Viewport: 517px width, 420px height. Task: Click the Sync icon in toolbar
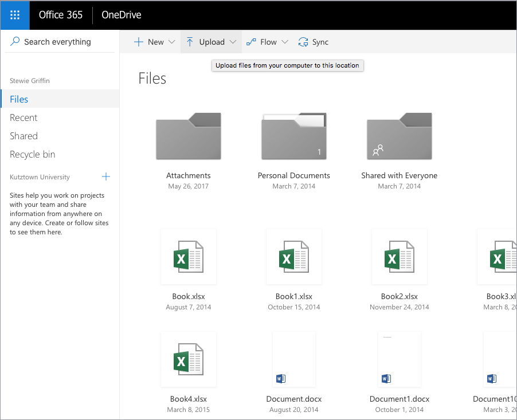[x=303, y=42]
